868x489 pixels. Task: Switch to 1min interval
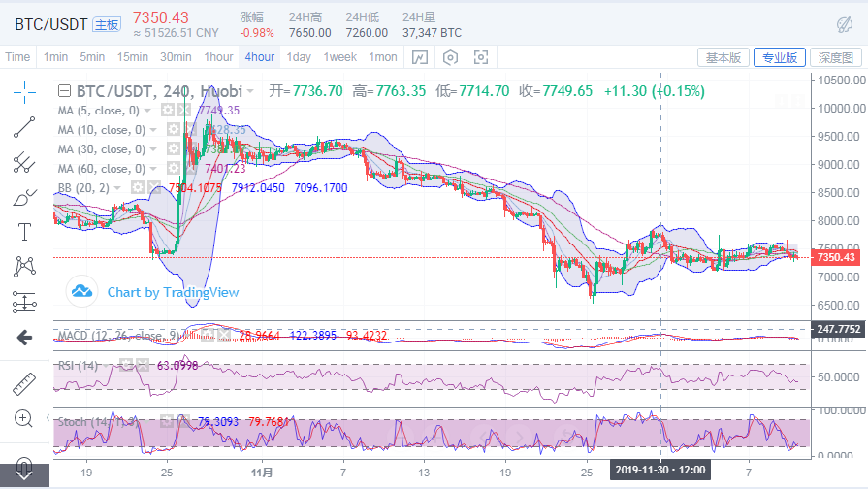point(55,57)
